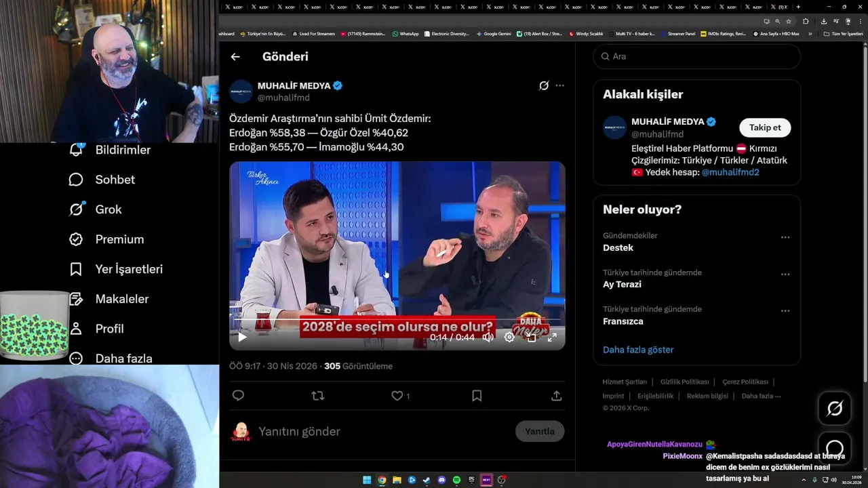Open a new browser tab with plus

[x=798, y=7]
